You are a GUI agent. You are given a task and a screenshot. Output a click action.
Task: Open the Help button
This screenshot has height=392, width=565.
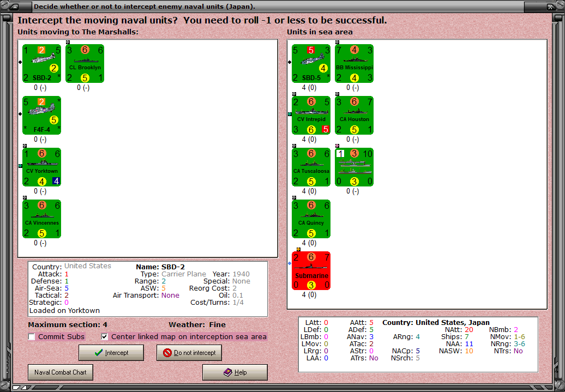point(235,372)
